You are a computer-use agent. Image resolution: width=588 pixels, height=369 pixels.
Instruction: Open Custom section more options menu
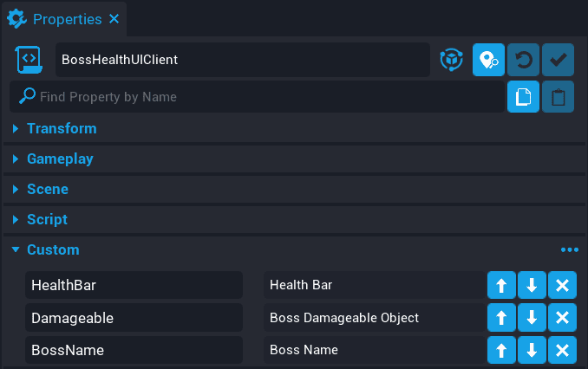tap(569, 250)
